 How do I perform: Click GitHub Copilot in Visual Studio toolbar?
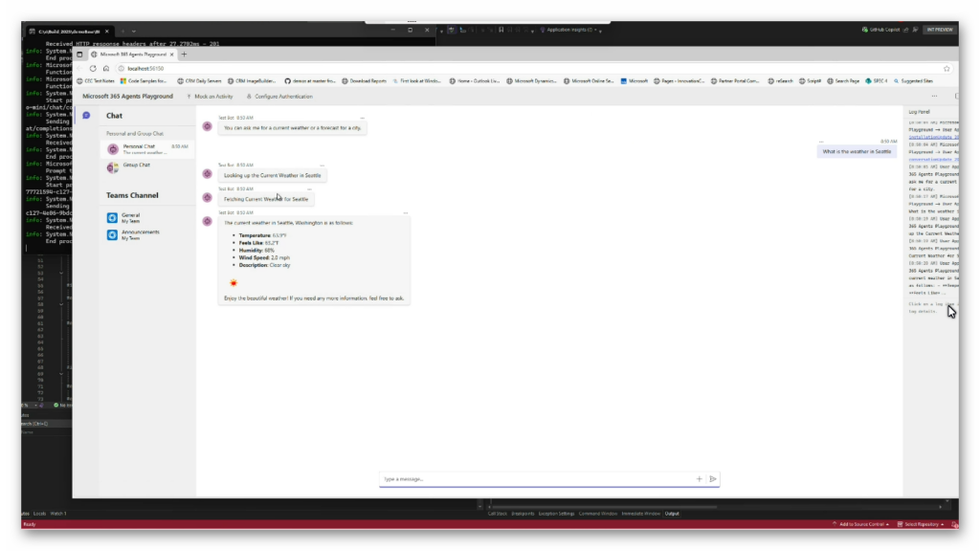click(x=880, y=30)
